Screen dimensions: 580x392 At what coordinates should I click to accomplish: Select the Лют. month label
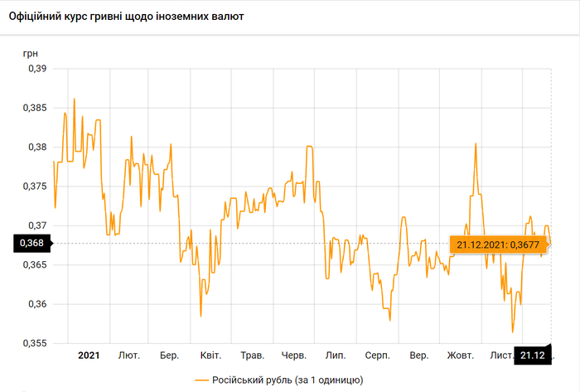129,356
